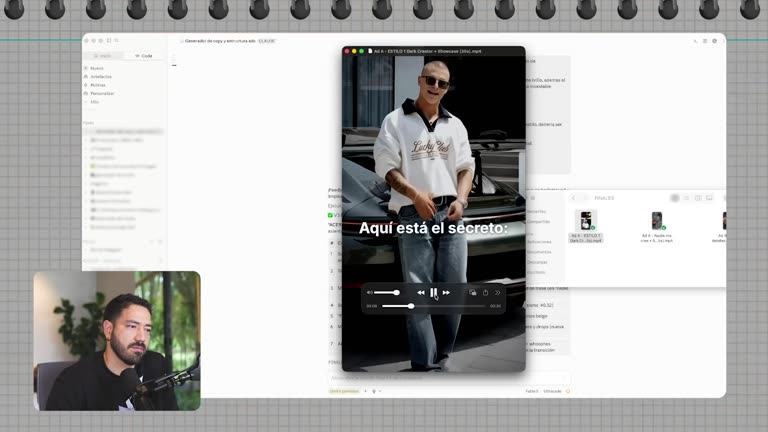The image size is (768, 432).
Task: Go back in the Finder window
Action: (574, 198)
